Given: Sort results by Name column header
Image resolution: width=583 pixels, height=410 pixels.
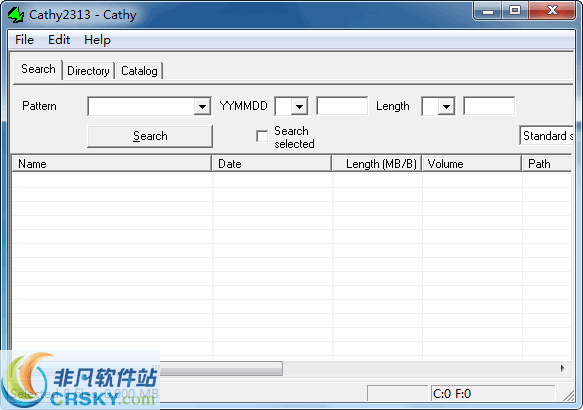Looking at the screenshot, I should point(112,164).
